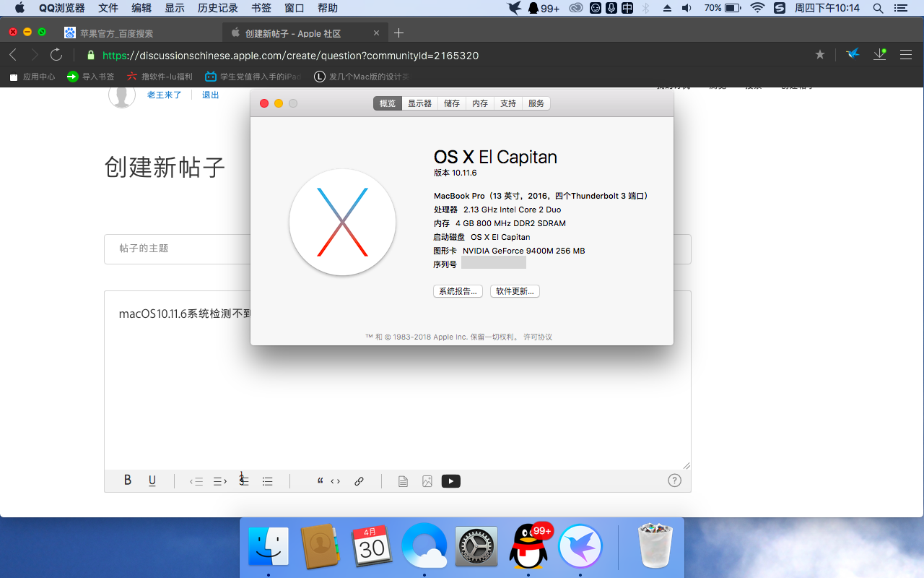Click the 系统报告 button
Viewport: 924px width, 578px height.
tap(458, 291)
